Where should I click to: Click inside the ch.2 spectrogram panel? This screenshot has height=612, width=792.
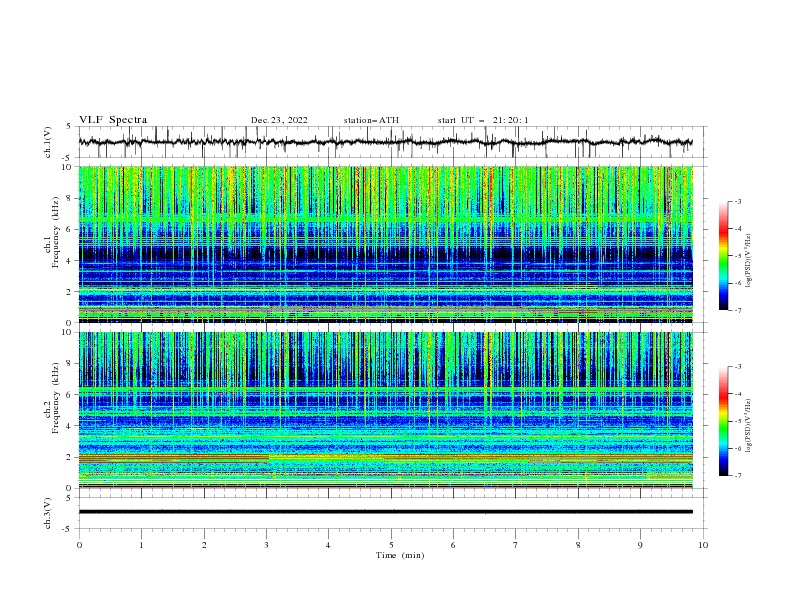click(385, 410)
